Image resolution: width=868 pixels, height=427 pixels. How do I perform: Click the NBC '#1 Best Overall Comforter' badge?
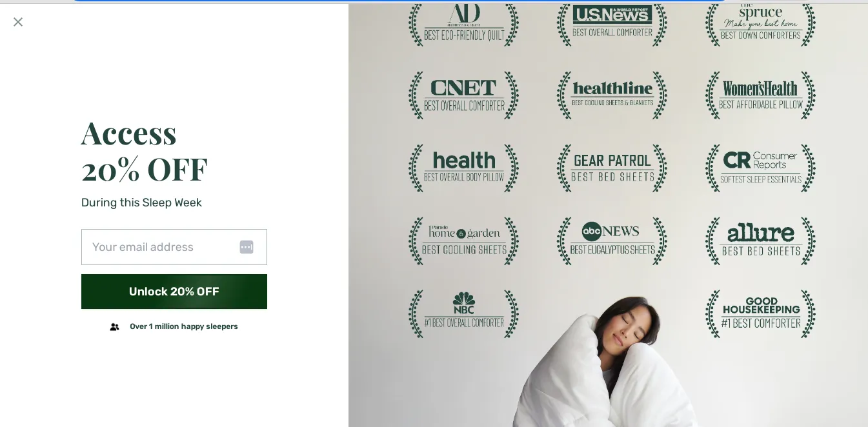tap(463, 314)
